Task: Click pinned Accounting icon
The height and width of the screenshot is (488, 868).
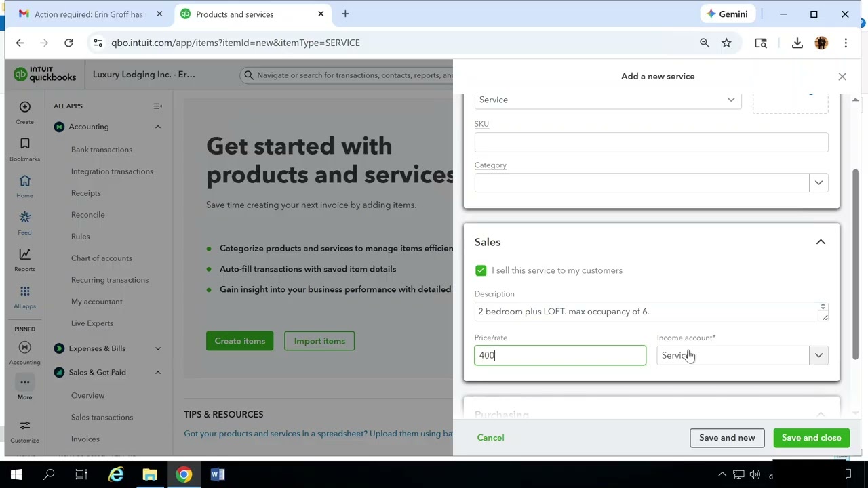Action: click(24, 348)
